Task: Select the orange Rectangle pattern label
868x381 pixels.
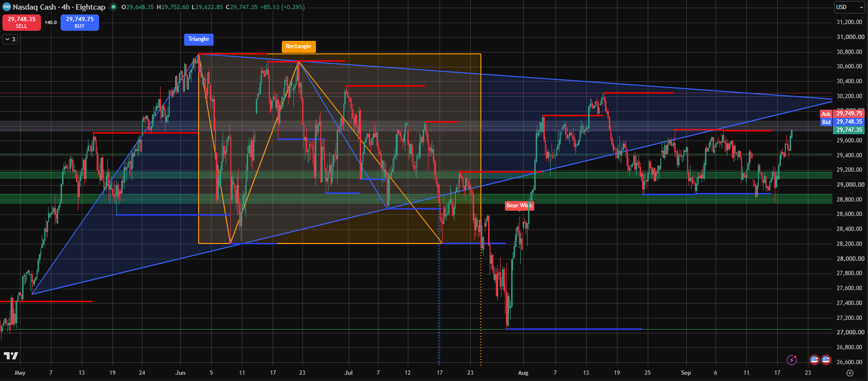Action: click(299, 46)
